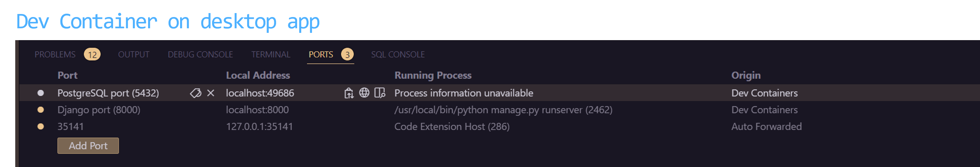This screenshot has height=167, width=980.
Task: Click the localhost:8000 local address
Action: click(257, 110)
